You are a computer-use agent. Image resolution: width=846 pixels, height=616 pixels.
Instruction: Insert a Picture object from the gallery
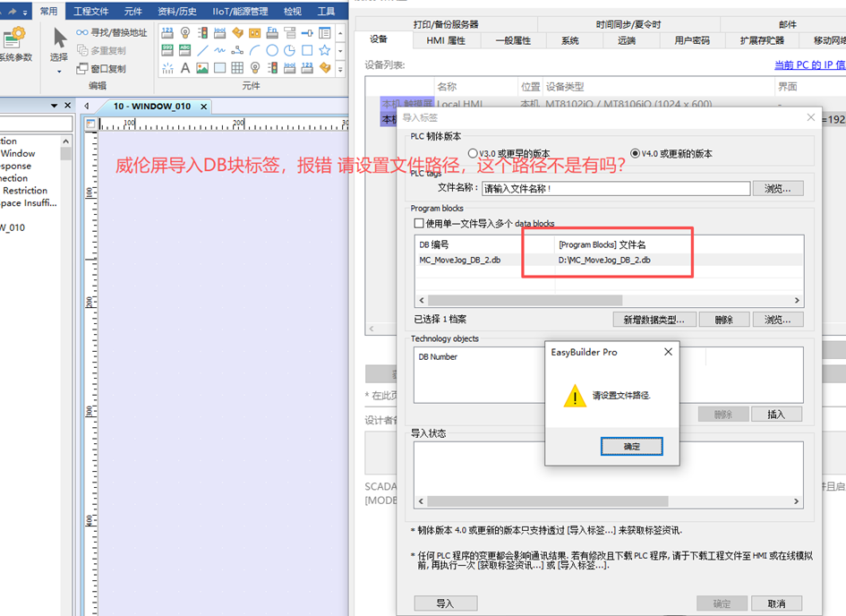coord(203,68)
